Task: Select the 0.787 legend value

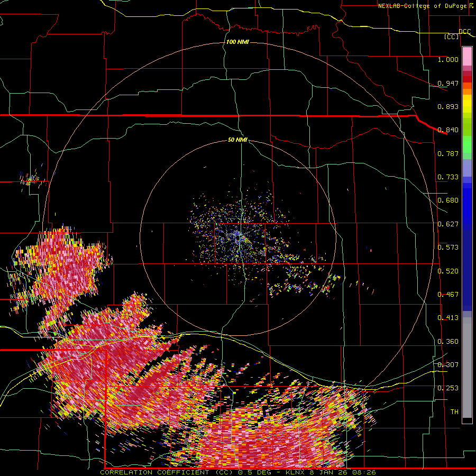Action: click(x=448, y=153)
